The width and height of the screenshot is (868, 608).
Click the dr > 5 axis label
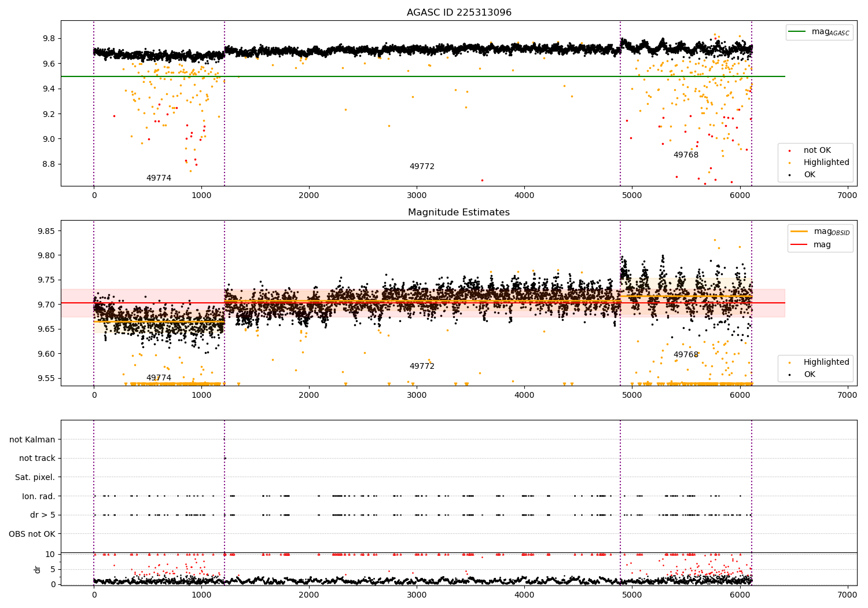click(x=43, y=515)
